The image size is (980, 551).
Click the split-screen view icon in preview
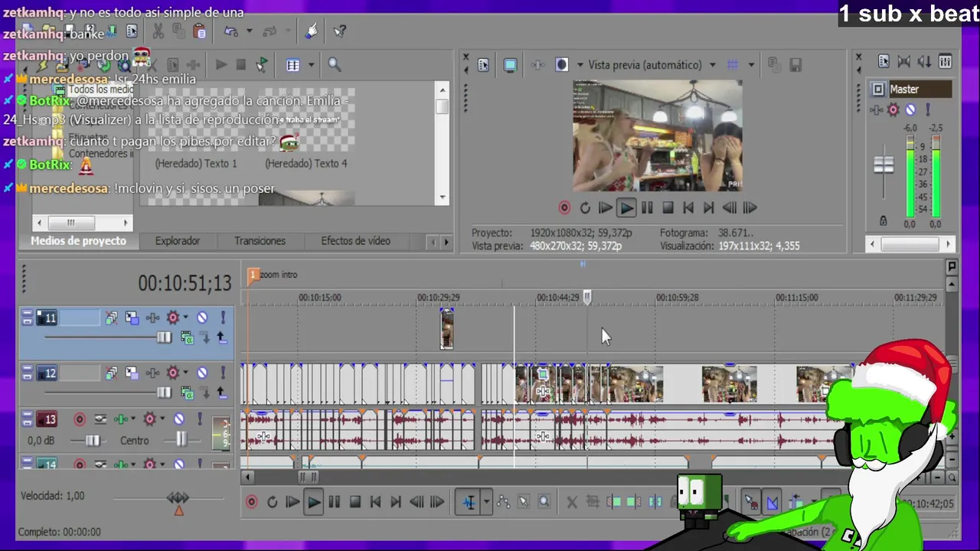[561, 65]
